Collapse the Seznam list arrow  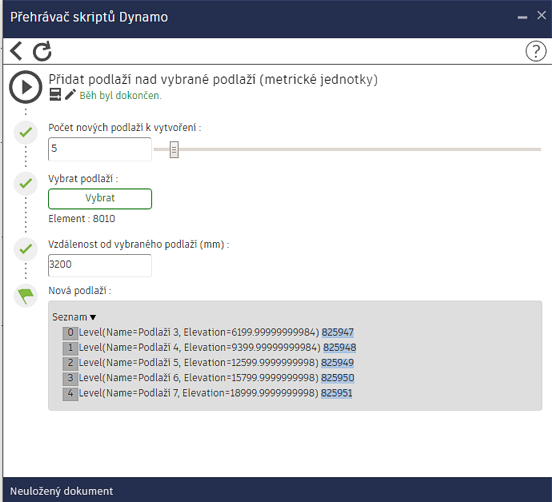pos(93,317)
